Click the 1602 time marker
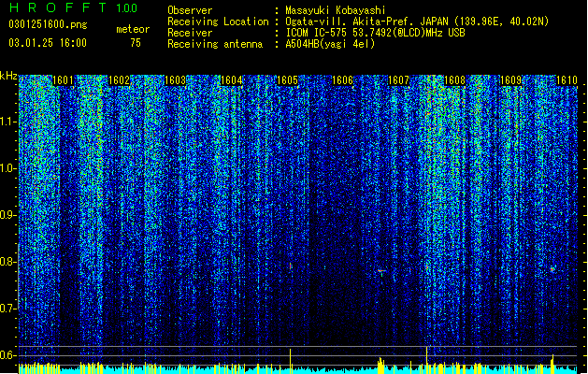 click(119, 80)
